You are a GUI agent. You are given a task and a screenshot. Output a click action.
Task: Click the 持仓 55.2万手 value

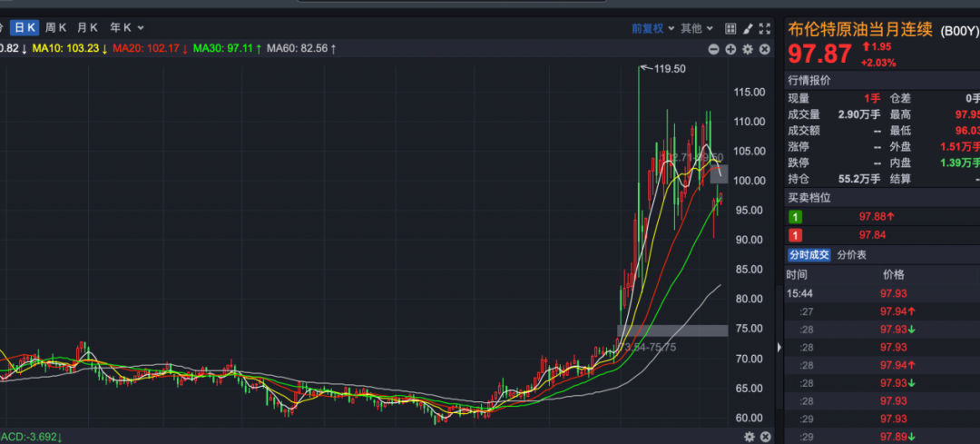(858, 179)
